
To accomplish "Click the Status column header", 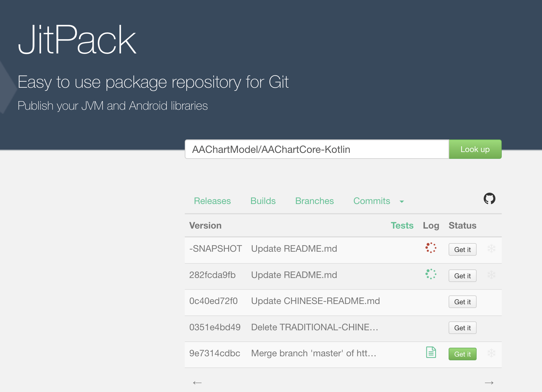I will 462,225.
